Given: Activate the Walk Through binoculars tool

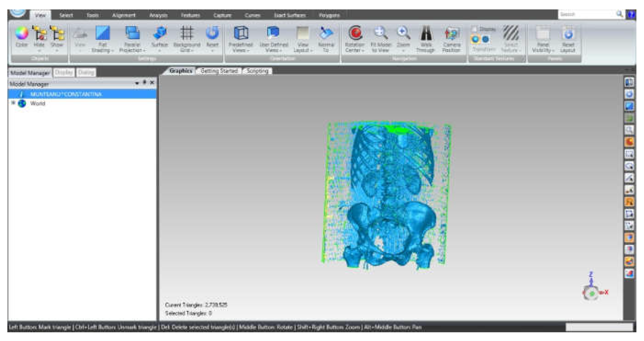Looking at the screenshot, I should pyautogui.click(x=426, y=33).
